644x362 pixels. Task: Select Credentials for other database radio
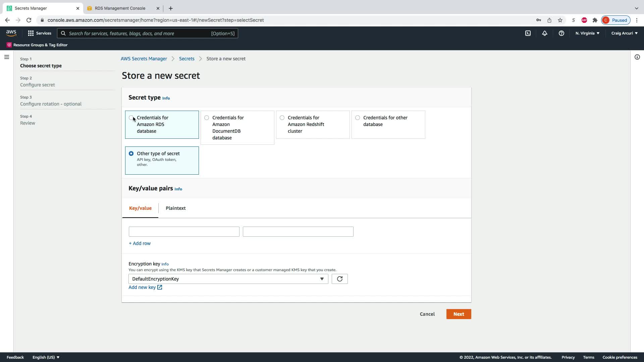coord(358,118)
